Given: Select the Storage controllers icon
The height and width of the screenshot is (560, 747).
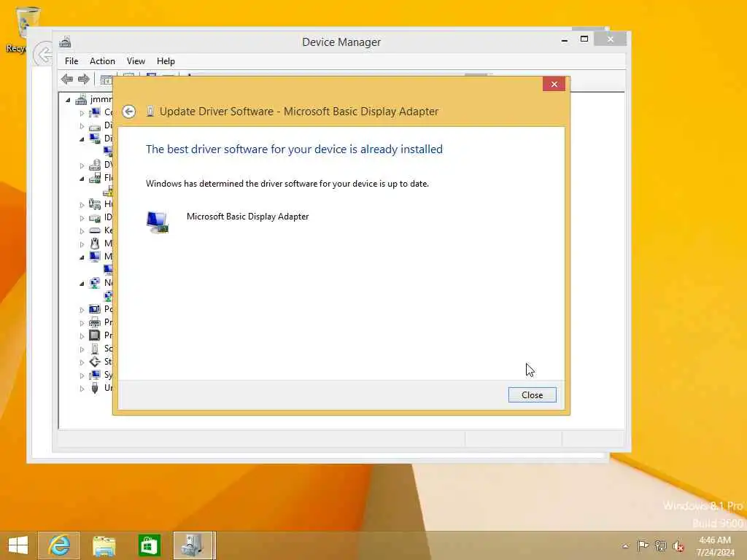Looking at the screenshot, I should click(x=95, y=362).
